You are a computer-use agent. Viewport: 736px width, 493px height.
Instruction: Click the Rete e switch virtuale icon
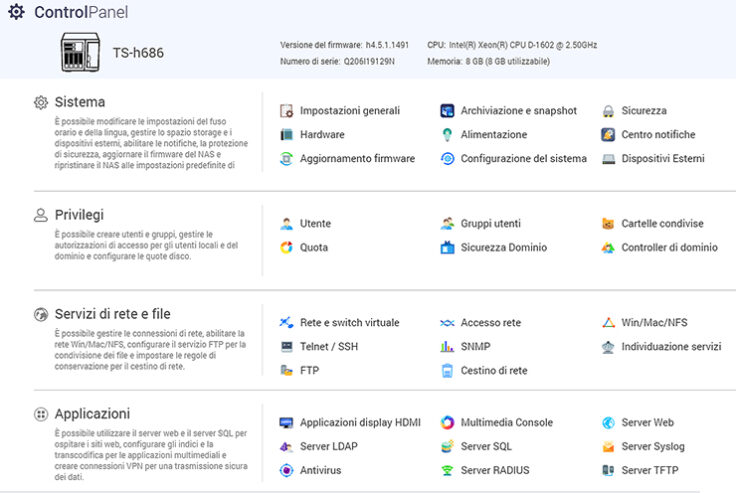click(287, 323)
